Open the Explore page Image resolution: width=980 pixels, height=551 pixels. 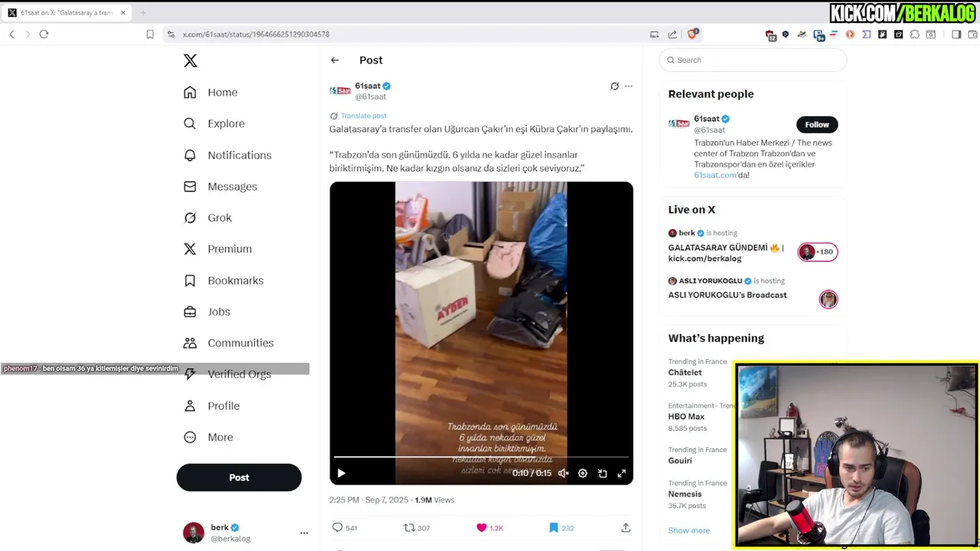tap(214, 124)
